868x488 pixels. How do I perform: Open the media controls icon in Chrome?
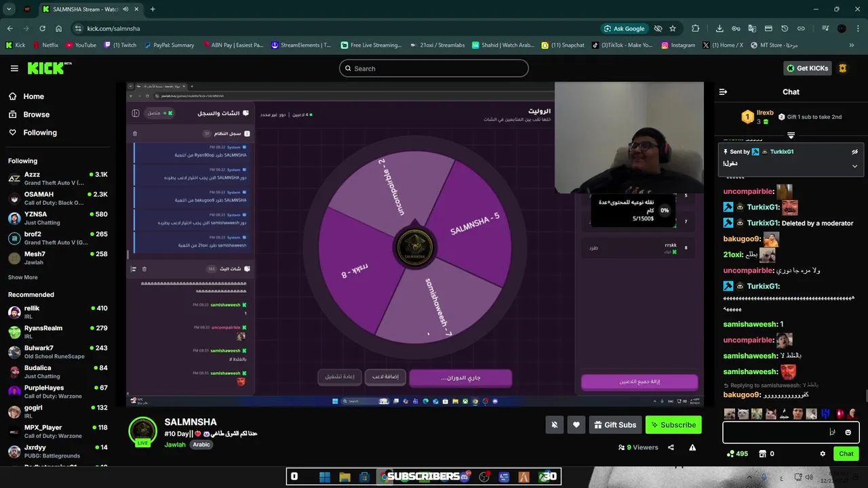825,28
